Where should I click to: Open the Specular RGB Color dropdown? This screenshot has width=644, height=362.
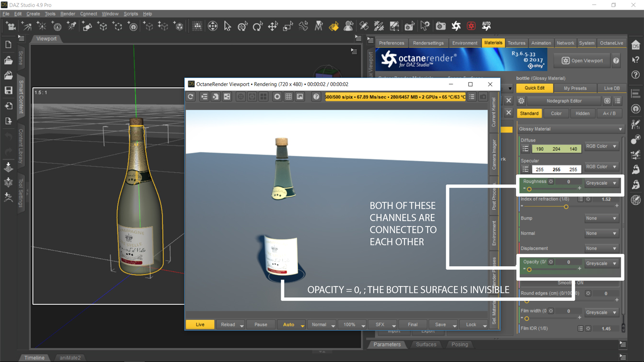click(x=601, y=167)
